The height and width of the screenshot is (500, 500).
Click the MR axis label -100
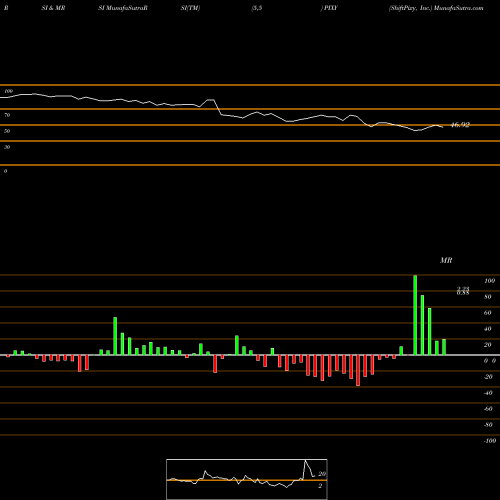pyautogui.click(x=490, y=441)
